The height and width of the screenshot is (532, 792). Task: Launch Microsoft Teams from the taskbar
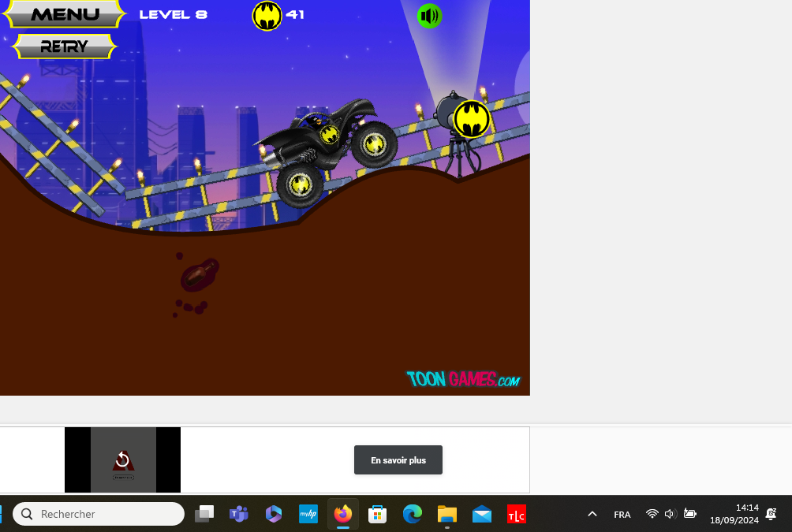tap(239, 514)
